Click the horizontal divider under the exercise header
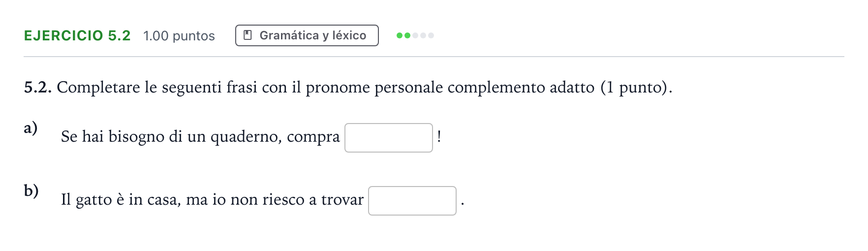 434,57
